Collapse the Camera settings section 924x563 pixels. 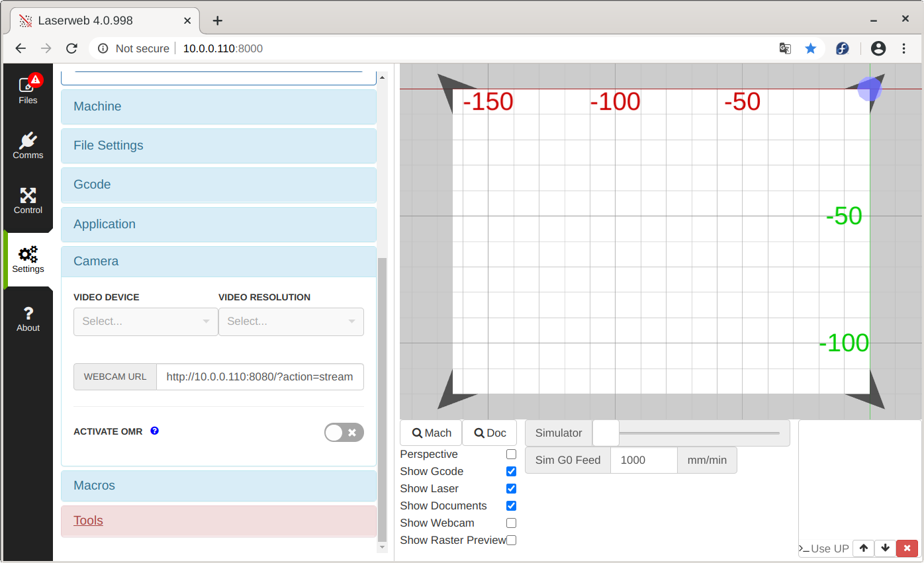218,261
